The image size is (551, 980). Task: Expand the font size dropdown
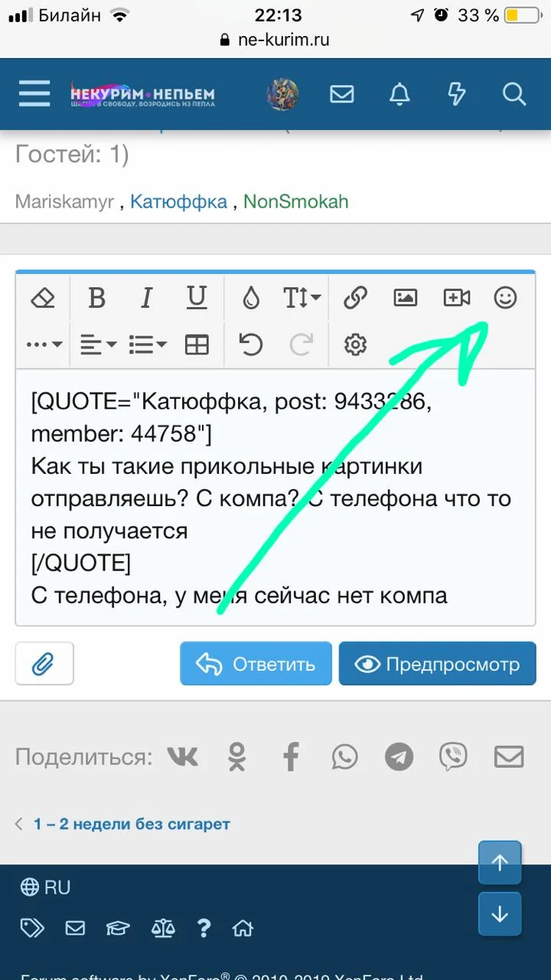coord(302,298)
